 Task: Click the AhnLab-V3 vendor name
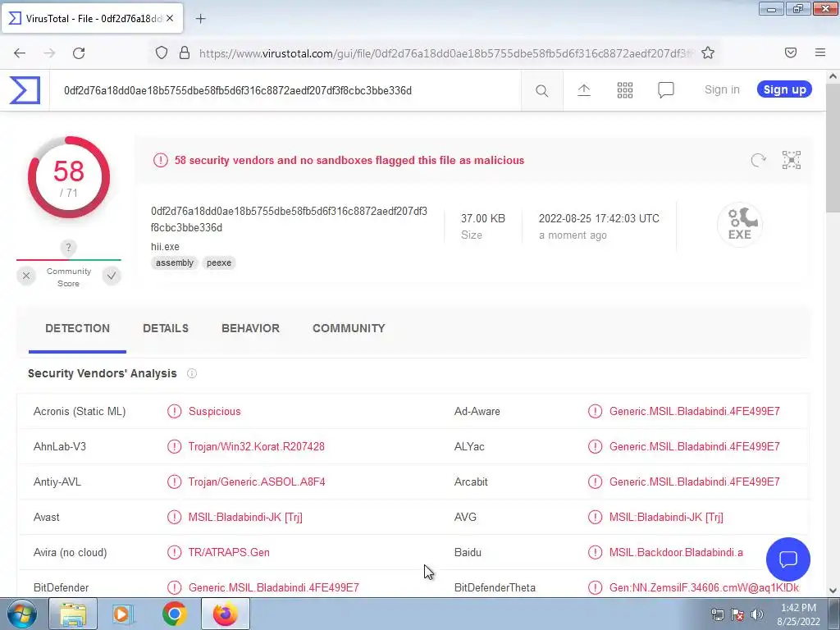(59, 447)
